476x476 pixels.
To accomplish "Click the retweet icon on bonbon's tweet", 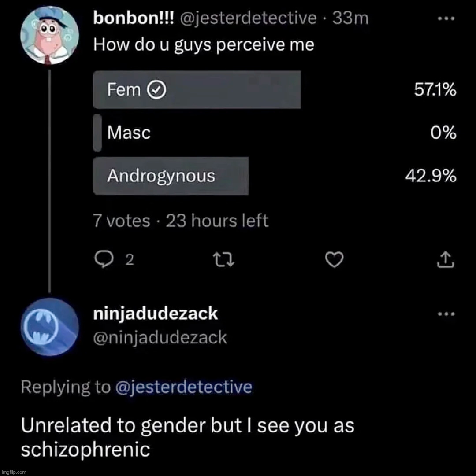I will (x=223, y=260).
